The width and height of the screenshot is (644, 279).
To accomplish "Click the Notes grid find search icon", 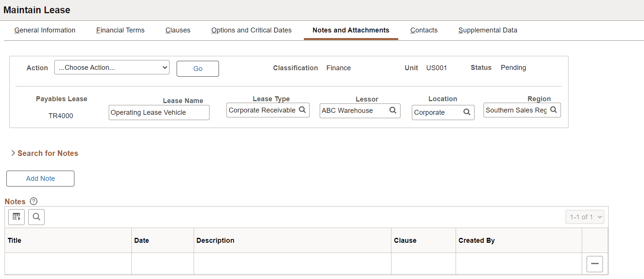I will [x=37, y=217].
